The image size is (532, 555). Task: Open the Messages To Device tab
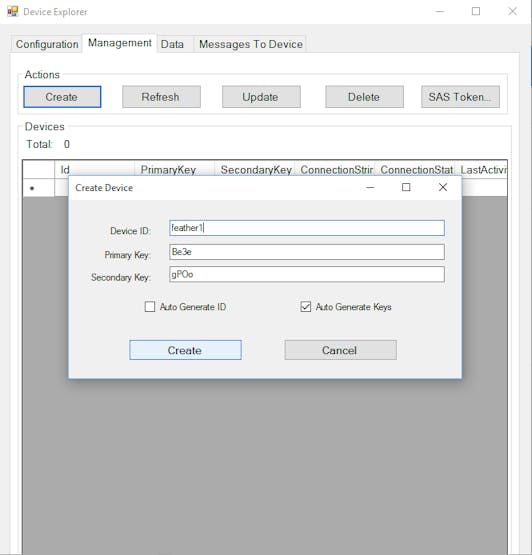[251, 44]
